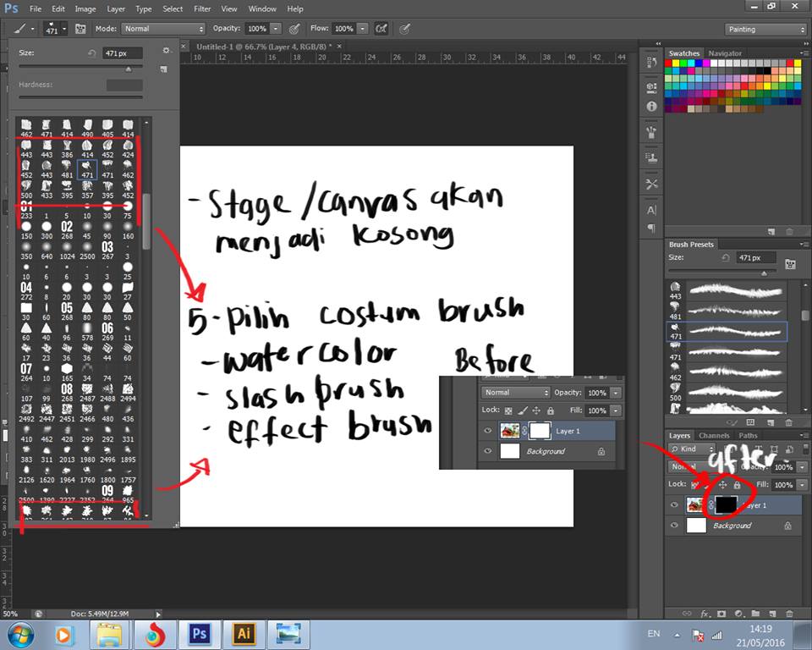Delete layer using the trash icon
812x650 pixels.
[x=788, y=613]
